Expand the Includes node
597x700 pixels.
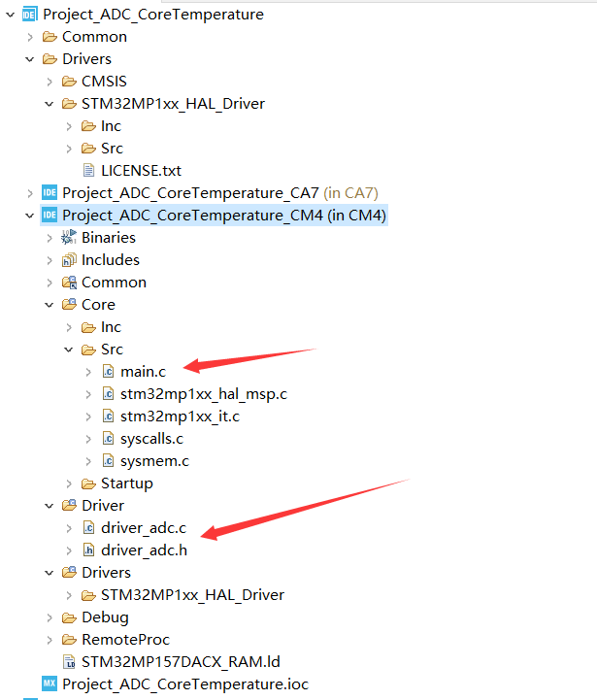tap(50, 260)
